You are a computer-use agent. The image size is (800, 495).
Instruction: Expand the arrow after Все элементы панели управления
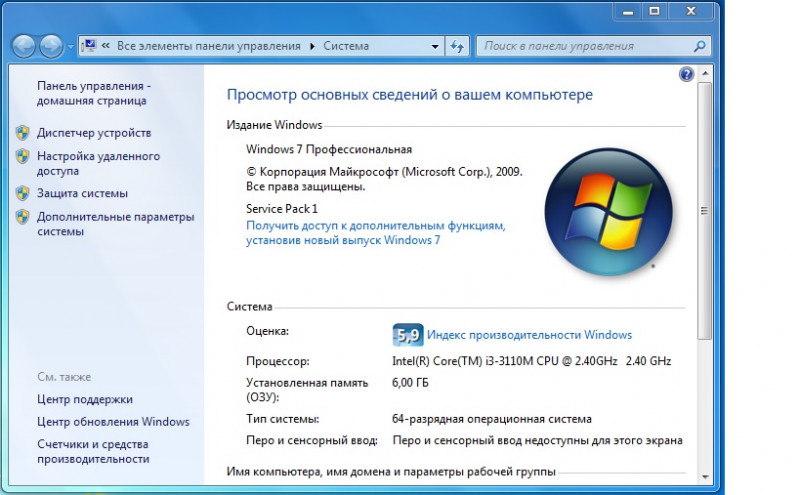click(312, 46)
